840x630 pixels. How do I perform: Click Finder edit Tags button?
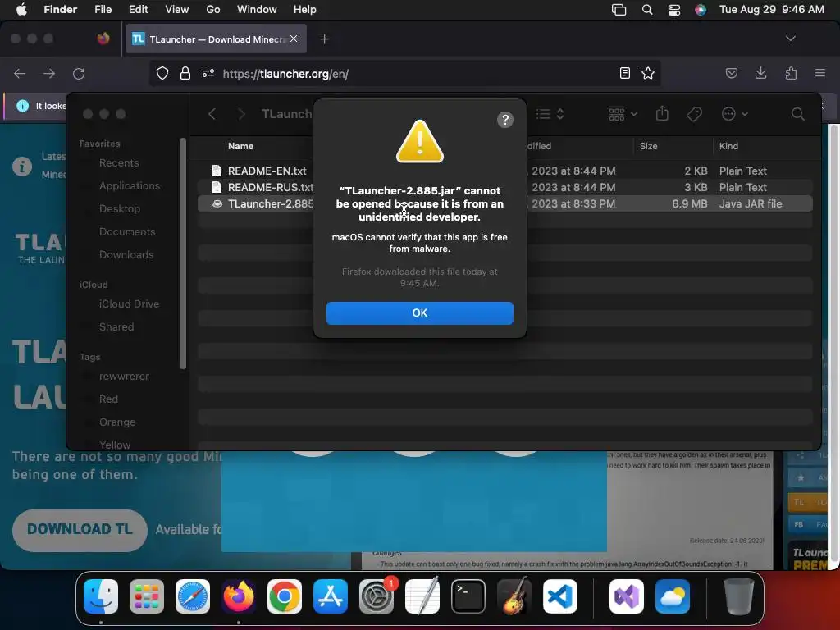(694, 114)
